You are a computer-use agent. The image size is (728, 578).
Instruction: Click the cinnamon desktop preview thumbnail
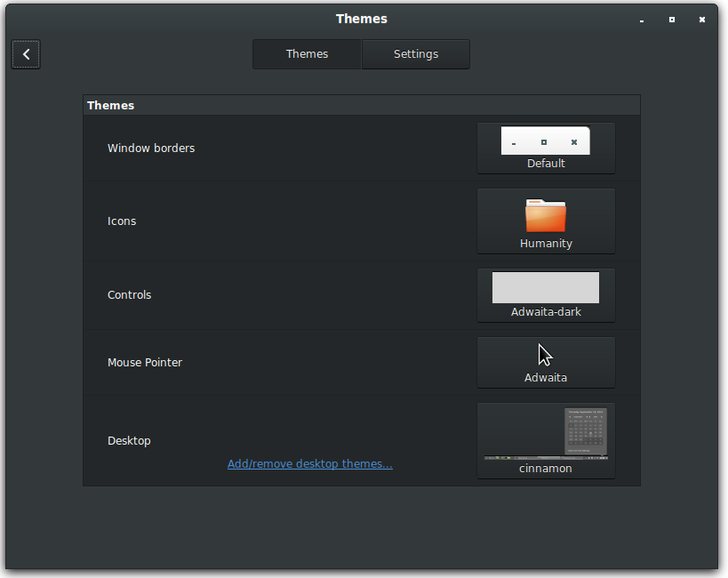pos(545,434)
